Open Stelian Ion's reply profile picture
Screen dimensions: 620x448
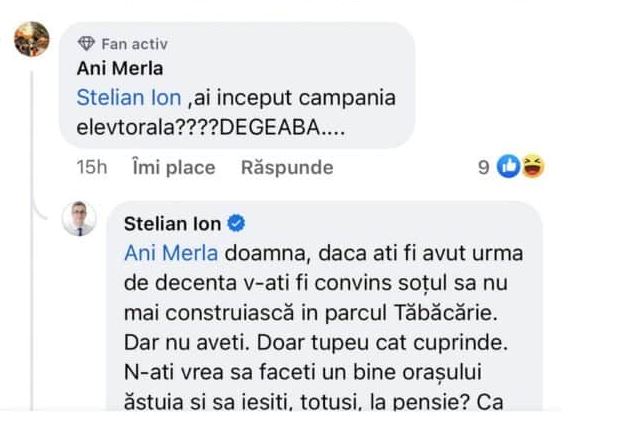[x=80, y=219]
